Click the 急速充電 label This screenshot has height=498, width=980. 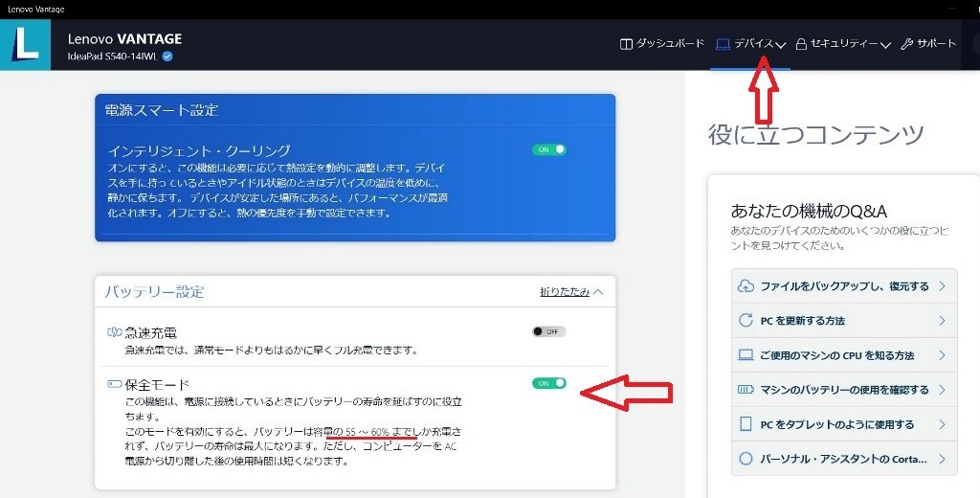[150, 333]
